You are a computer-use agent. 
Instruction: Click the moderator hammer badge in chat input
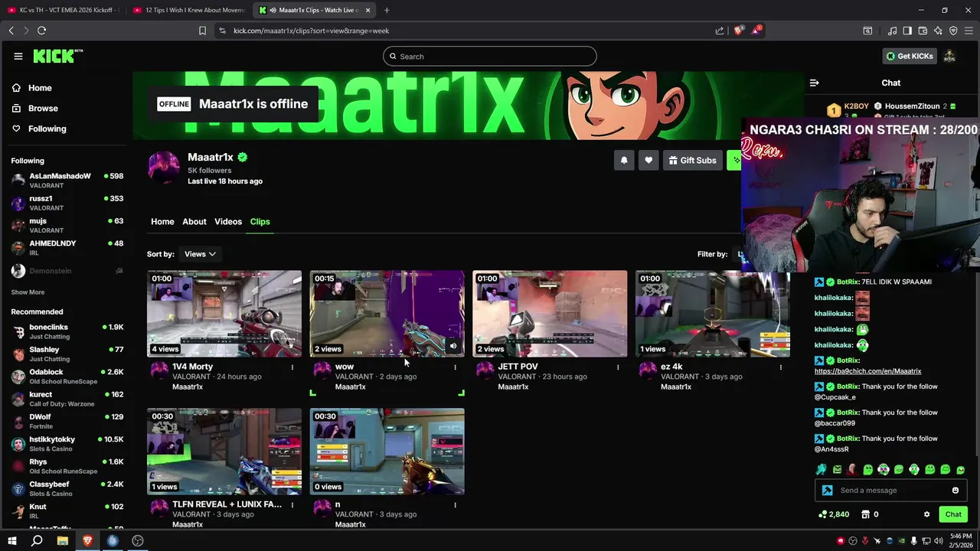827,491
